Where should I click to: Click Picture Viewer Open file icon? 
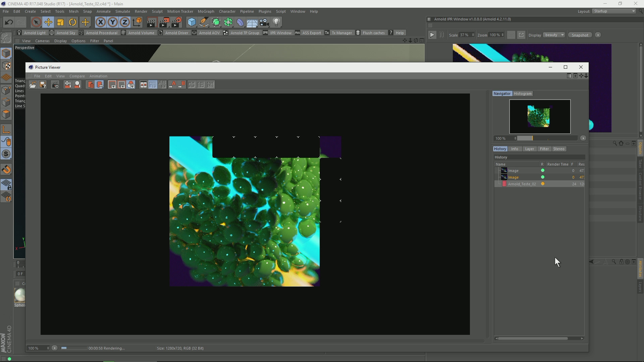point(33,85)
